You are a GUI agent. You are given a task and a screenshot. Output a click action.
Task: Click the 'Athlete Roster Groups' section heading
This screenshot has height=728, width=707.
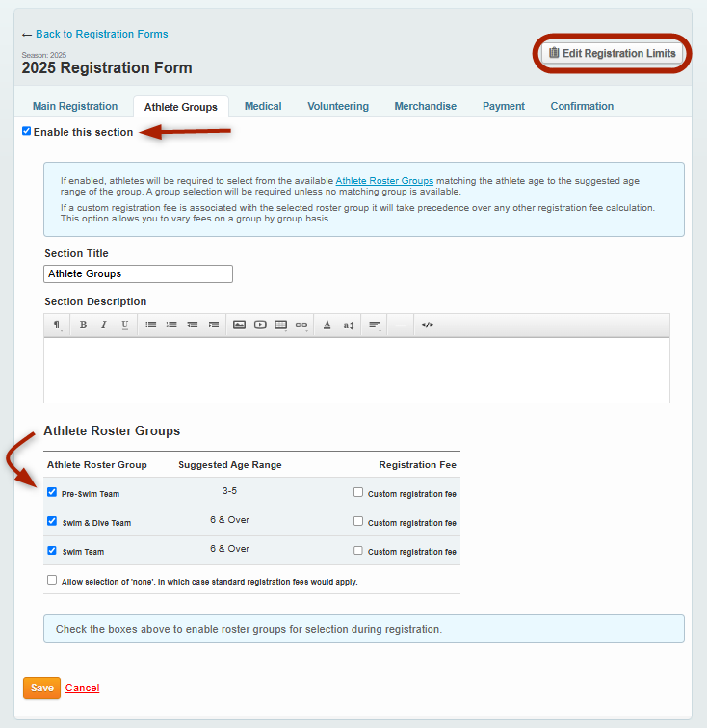point(112,430)
